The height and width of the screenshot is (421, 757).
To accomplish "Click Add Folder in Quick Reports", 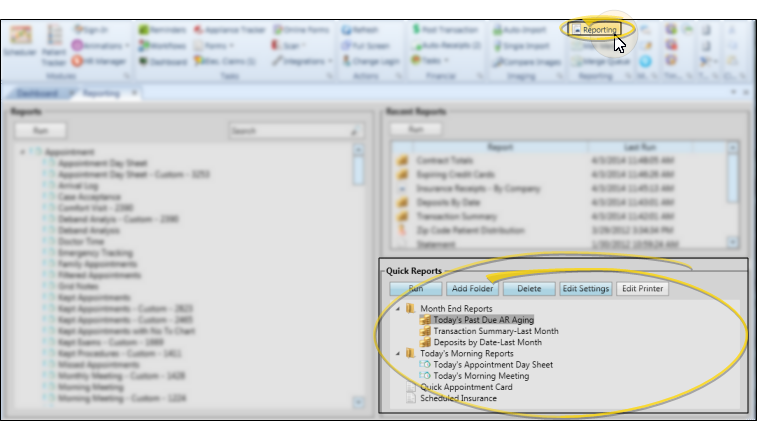I will pyautogui.click(x=470, y=289).
